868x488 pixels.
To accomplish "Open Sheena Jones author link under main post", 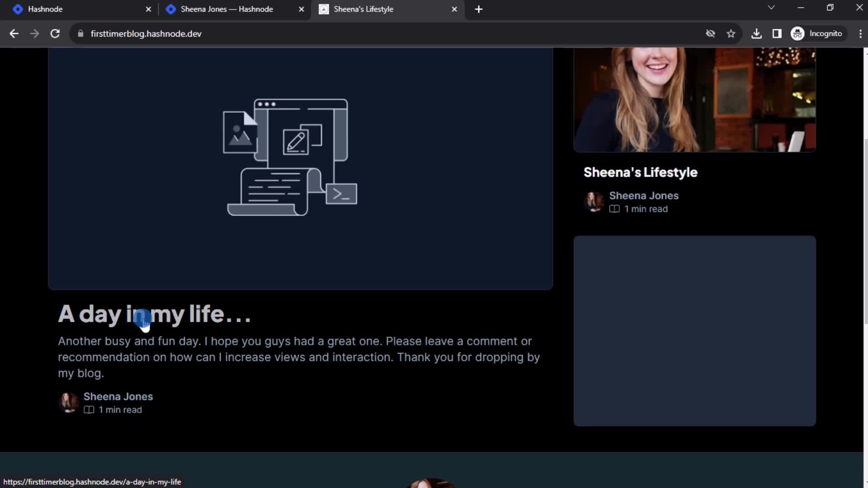I will pyautogui.click(x=118, y=396).
